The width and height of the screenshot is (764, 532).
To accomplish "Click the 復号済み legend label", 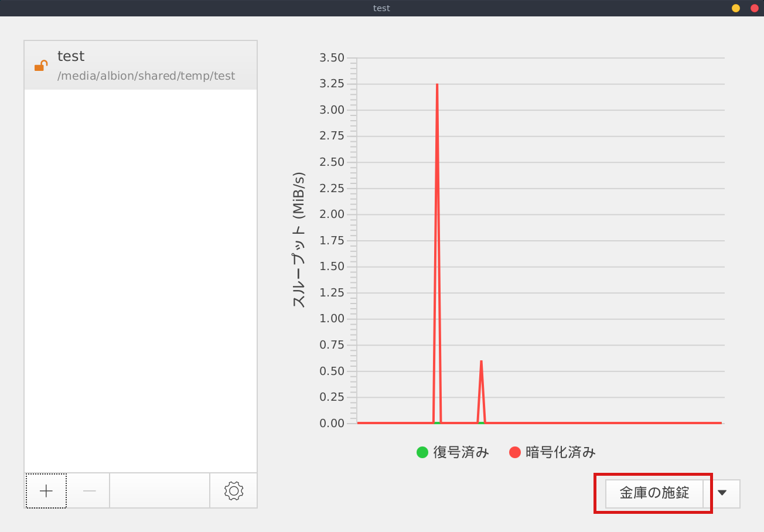I will click(x=461, y=452).
